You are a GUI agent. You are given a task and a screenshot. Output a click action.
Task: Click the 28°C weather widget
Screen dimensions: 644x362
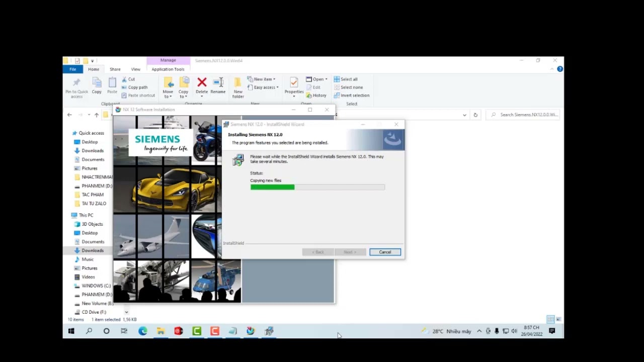click(x=447, y=331)
